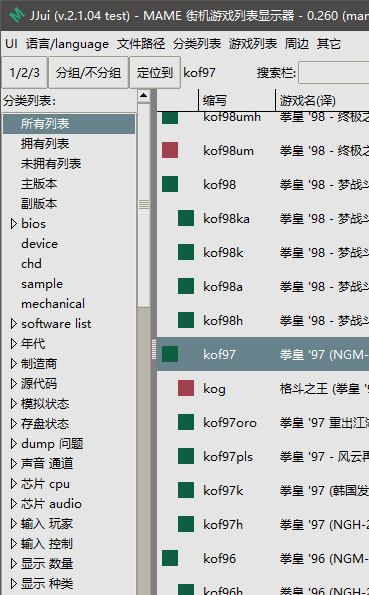
Task: Click the green status square beside kof96
Action: [170, 558]
